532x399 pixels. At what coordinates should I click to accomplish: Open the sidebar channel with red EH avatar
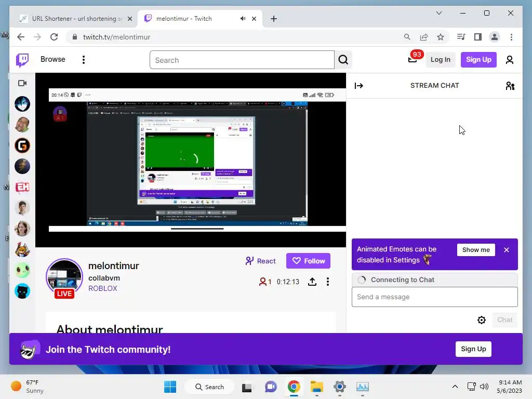[x=22, y=187]
